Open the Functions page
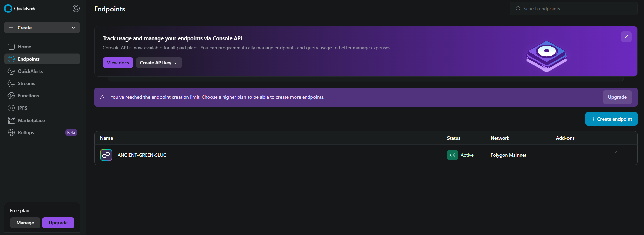 [28, 96]
